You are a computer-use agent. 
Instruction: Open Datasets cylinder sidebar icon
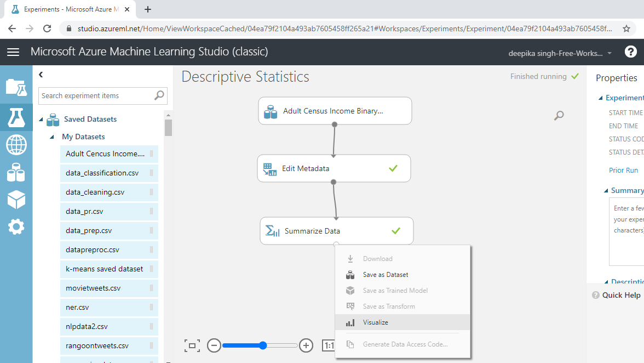[16, 172]
